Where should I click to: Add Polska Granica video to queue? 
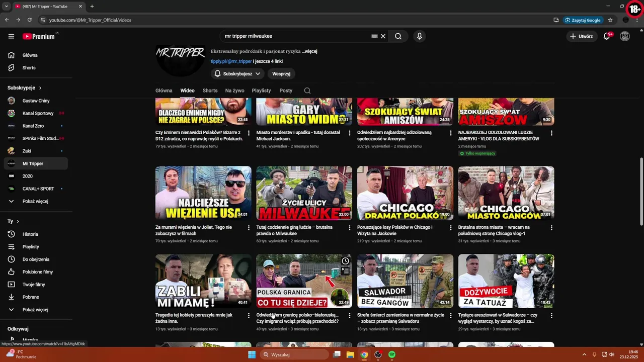pyautogui.click(x=345, y=271)
